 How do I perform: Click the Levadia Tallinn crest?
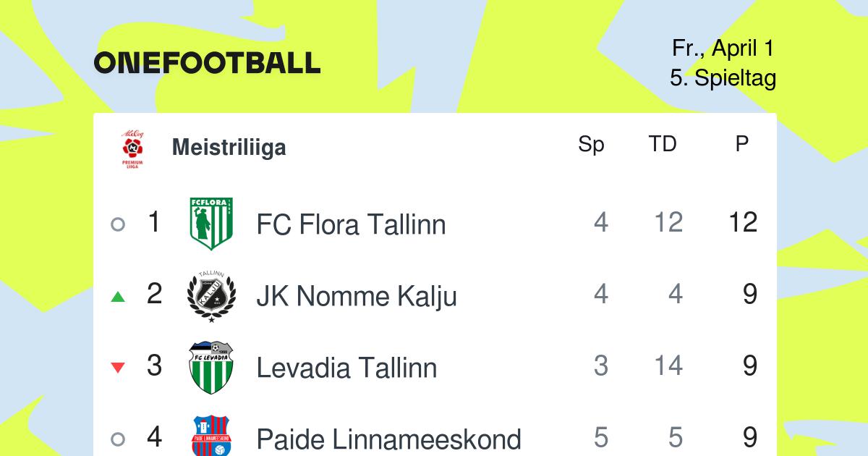pyautogui.click(x=211, y=367)
